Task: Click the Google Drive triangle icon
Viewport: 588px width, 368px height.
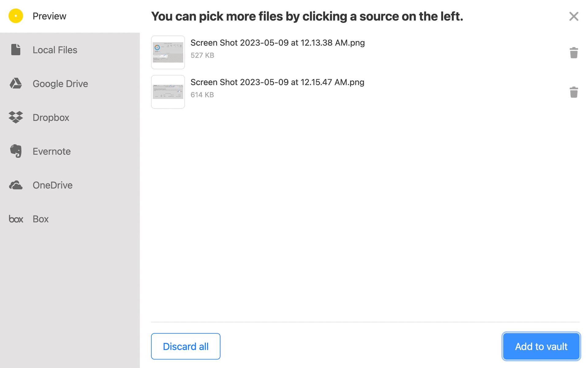Action: (x=16, y=83)
